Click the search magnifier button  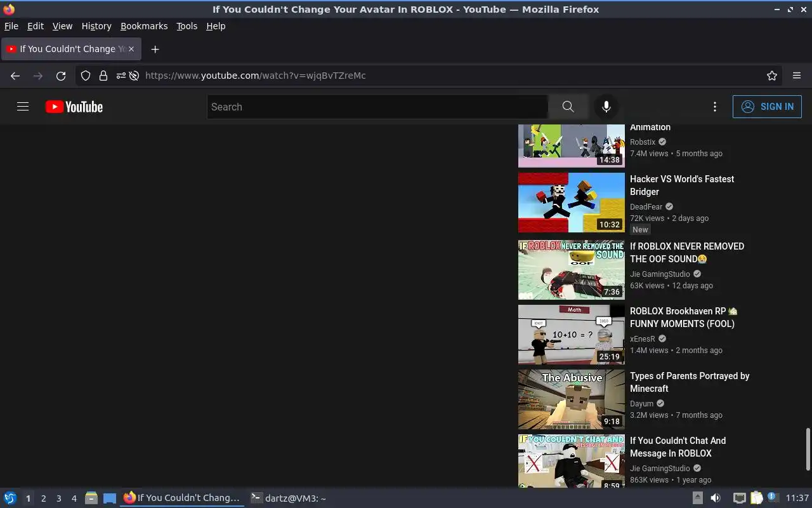568,107
